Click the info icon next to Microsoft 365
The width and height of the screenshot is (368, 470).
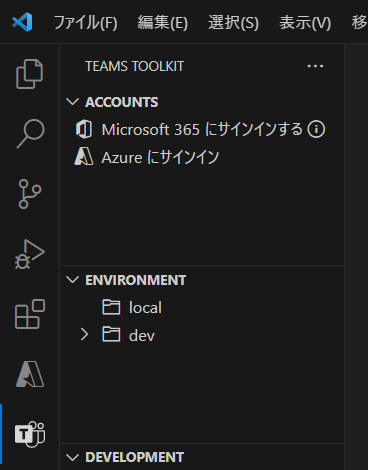316,129
